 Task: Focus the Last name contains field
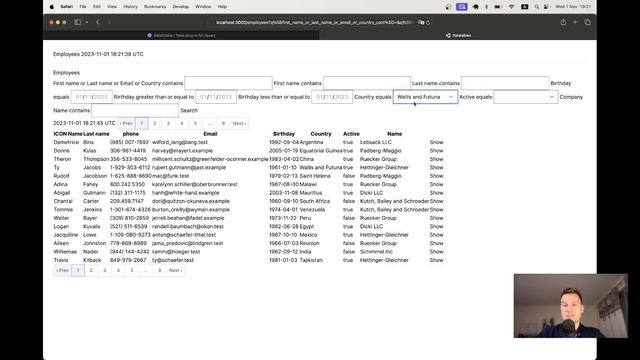[505, 83]
